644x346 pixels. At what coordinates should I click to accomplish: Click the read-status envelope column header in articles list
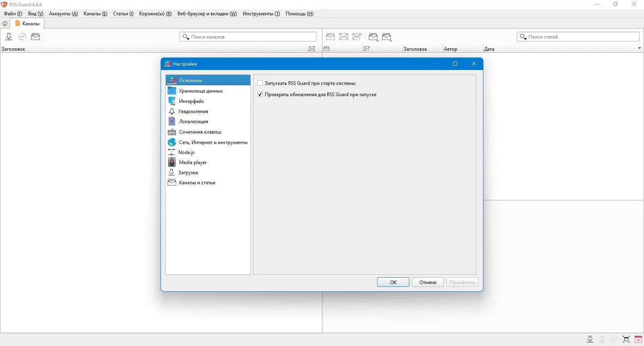(x=326, y=49)
